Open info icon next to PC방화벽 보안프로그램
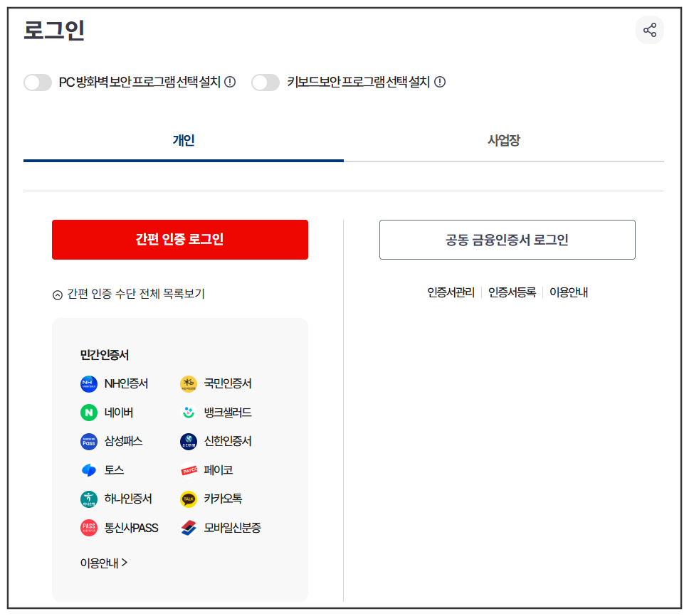689x616 pixels. point(230,82)
